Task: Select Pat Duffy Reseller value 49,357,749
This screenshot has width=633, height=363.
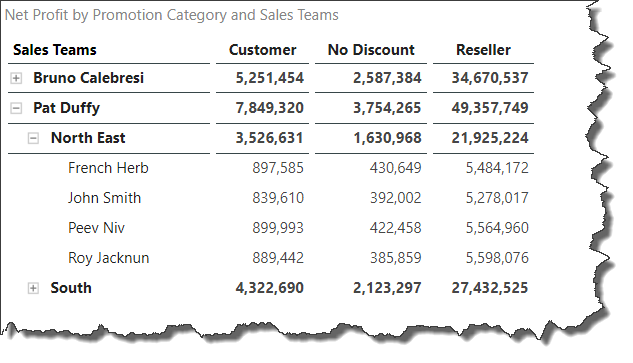Action: (x=490, y=108)
